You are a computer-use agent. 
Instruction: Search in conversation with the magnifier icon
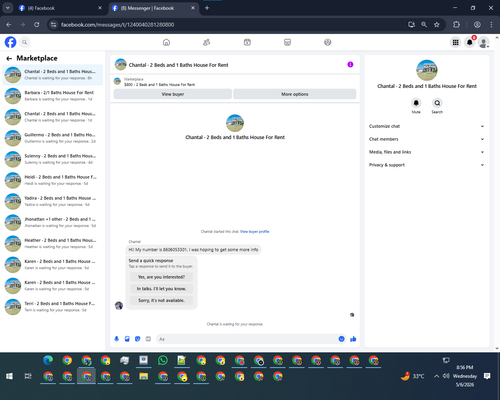pos(437,103)
